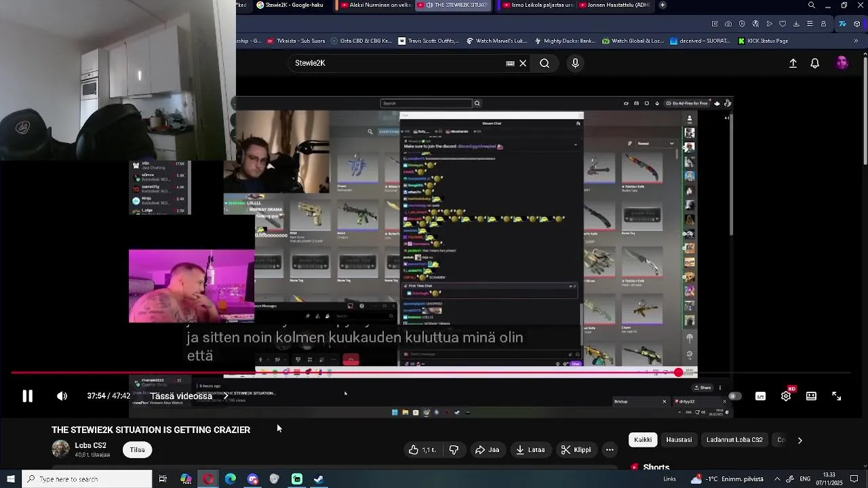Go fullscreen on the video player
The image size is (868, 488).
(x=836, y=396)
